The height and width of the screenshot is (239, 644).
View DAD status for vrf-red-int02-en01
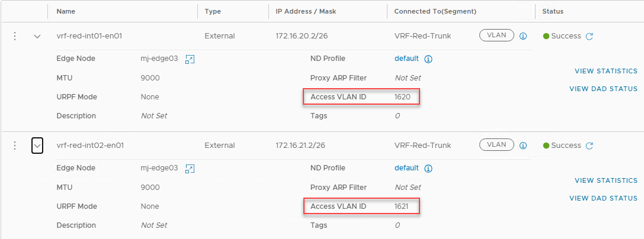pos(603,198)
